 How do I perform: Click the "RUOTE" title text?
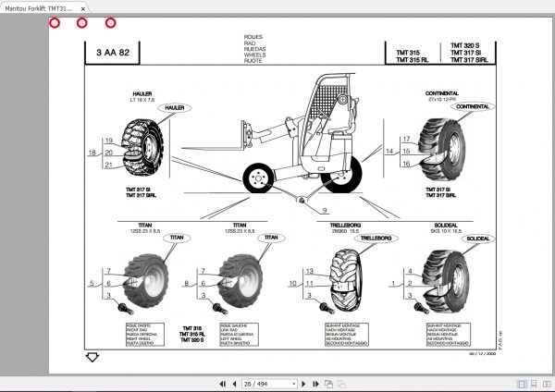point(253,61)
